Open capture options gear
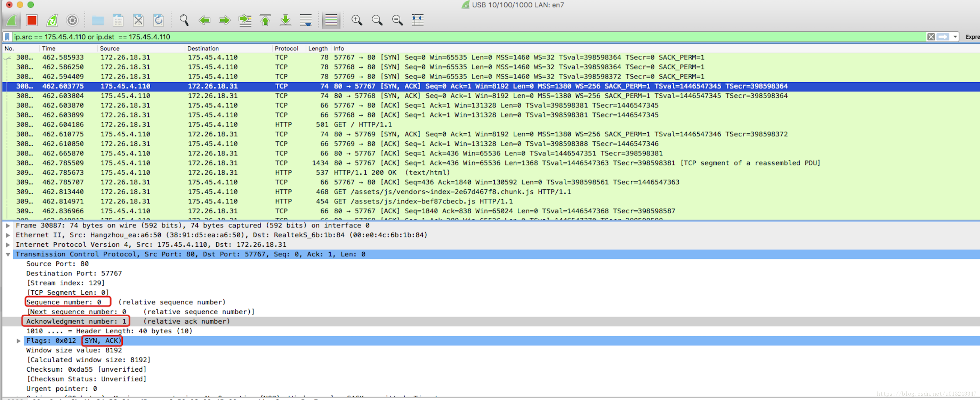 [72, 20]
